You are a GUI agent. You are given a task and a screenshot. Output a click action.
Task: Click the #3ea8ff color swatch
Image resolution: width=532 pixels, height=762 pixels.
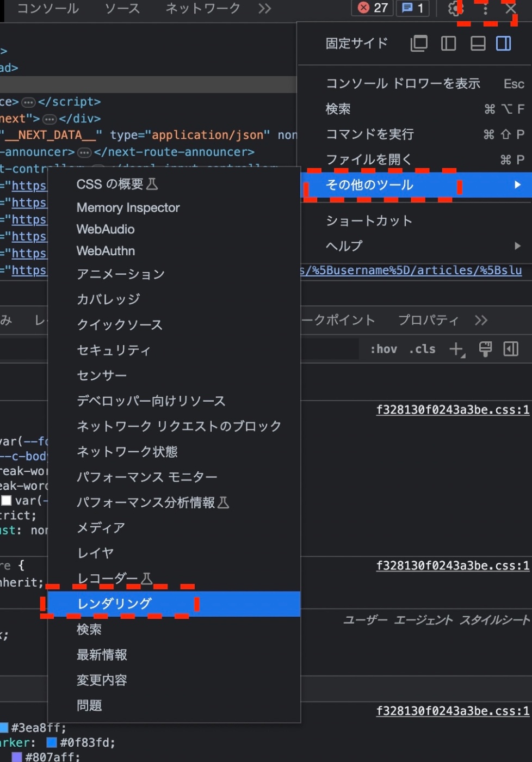click(4, 728)
